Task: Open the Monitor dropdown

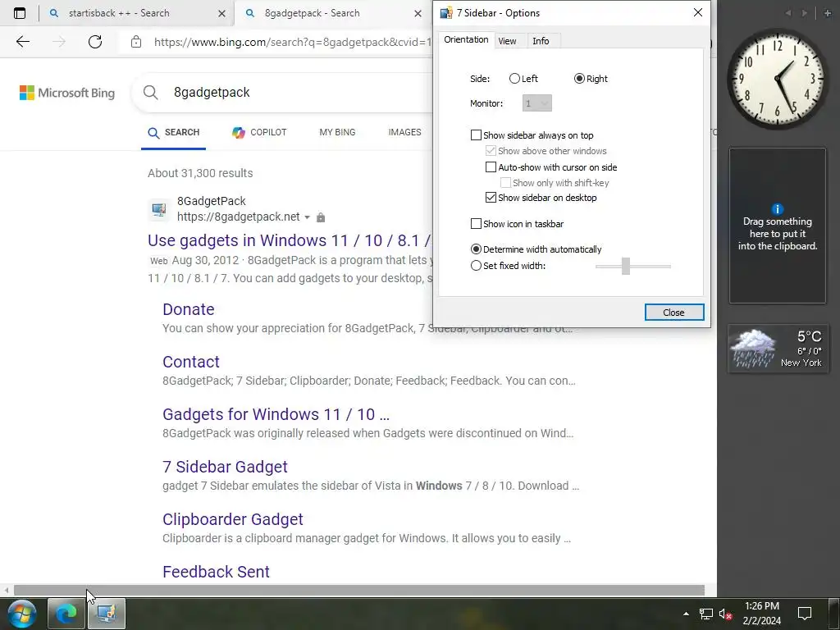Action: 536,103
